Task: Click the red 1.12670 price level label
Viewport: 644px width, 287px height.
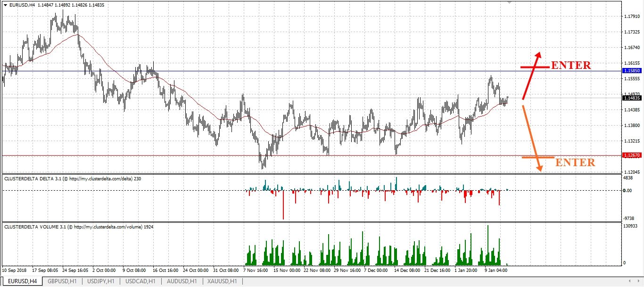Action: (x=632, y=155)
